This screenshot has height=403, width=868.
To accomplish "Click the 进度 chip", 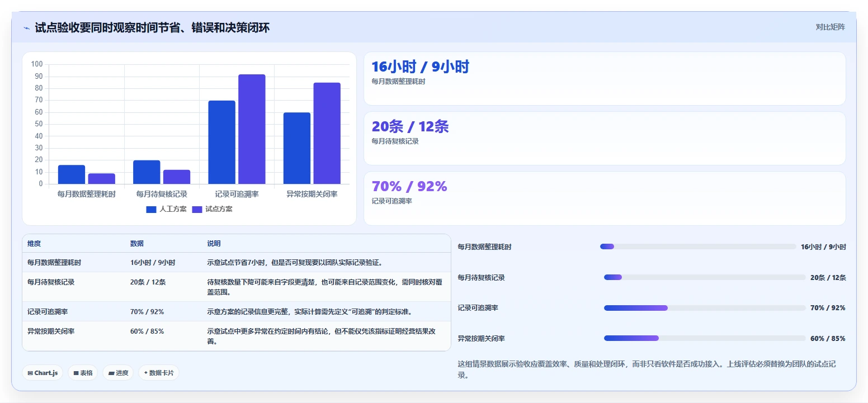I will coord(118,373).
